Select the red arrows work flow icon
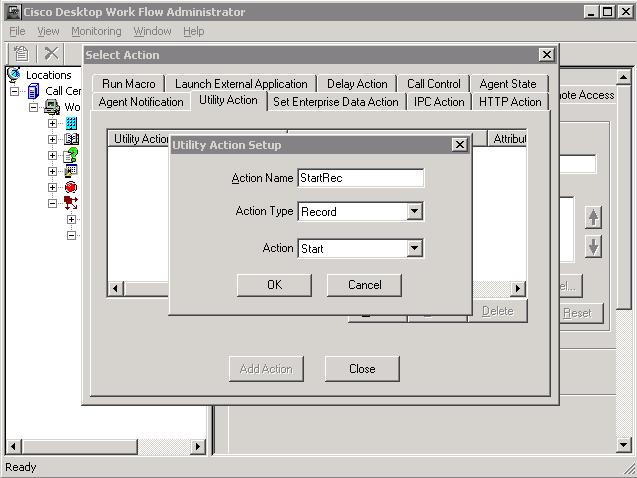Viewport: 637px width, 478px height. tap(71, 203)
